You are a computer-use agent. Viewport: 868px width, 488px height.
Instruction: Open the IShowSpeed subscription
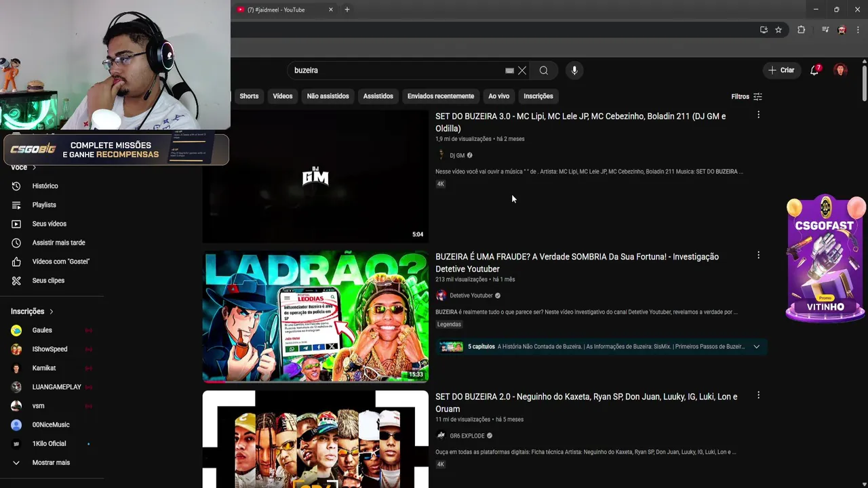pyautogui.click(x=49, y=349)
